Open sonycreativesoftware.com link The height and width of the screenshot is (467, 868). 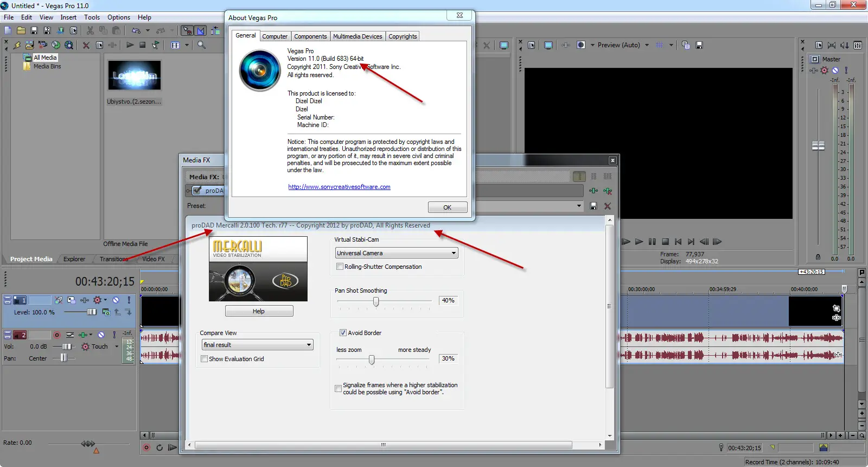click(339, 187)
